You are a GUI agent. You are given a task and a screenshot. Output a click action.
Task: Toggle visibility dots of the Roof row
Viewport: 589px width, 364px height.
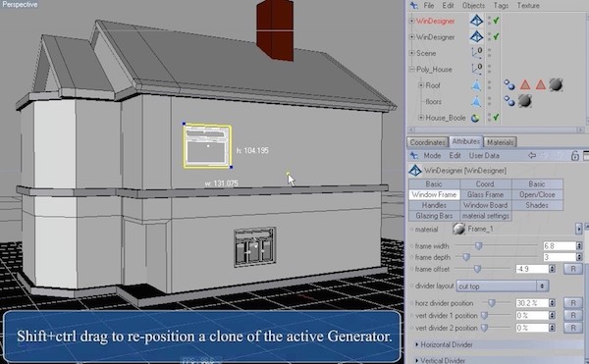[x=489, y=85]
